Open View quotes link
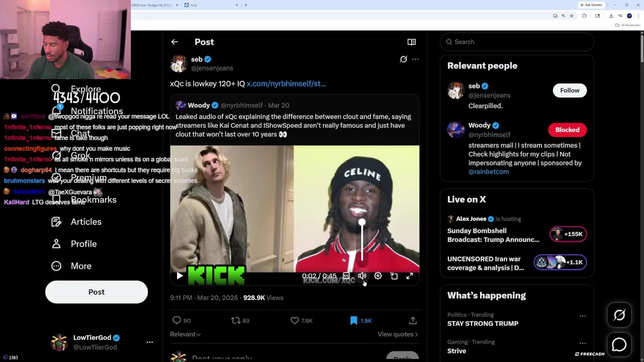Viewport: 644px width, 362px height. tap(397, 334)
